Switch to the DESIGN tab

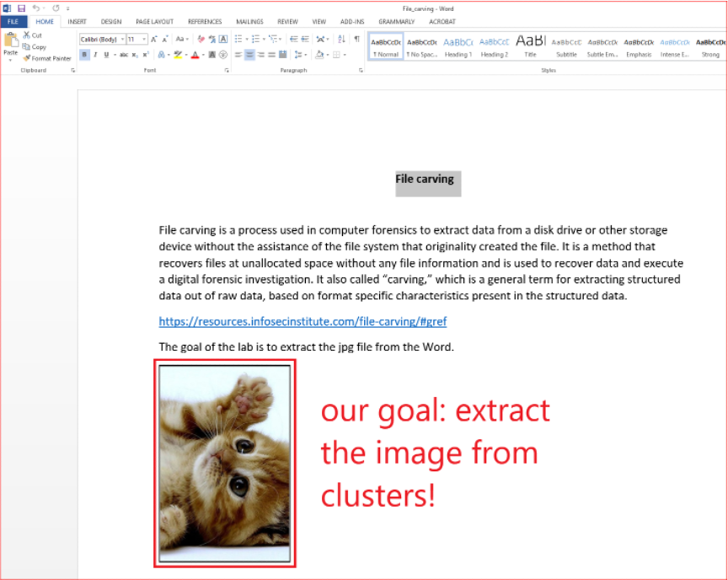pos(111,21)
